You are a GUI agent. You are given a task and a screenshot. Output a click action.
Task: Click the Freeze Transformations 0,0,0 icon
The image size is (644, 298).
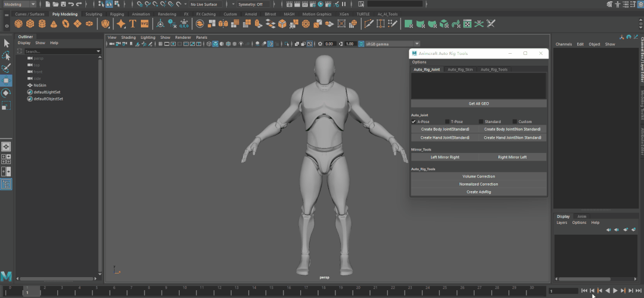click(x=184, y=24)
